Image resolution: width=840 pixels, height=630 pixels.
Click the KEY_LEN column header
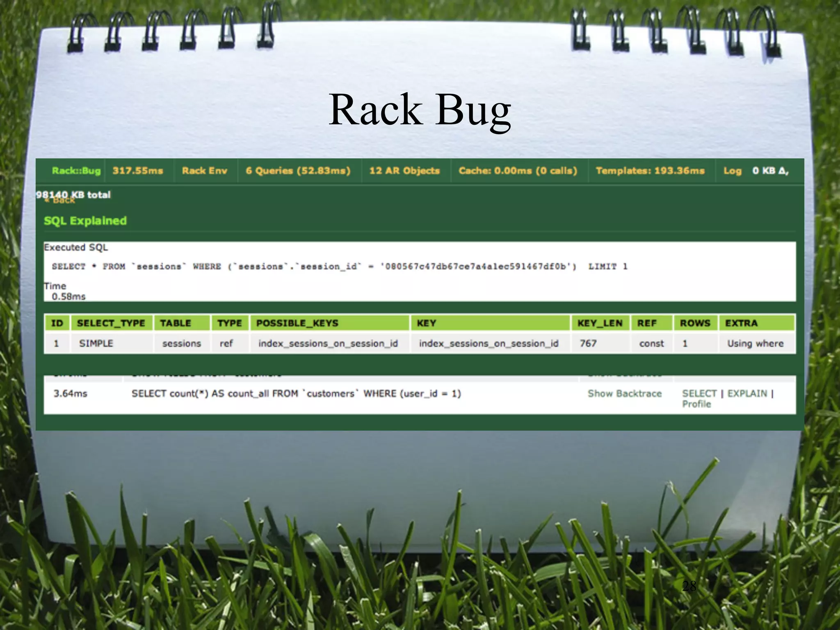point(600,323)
